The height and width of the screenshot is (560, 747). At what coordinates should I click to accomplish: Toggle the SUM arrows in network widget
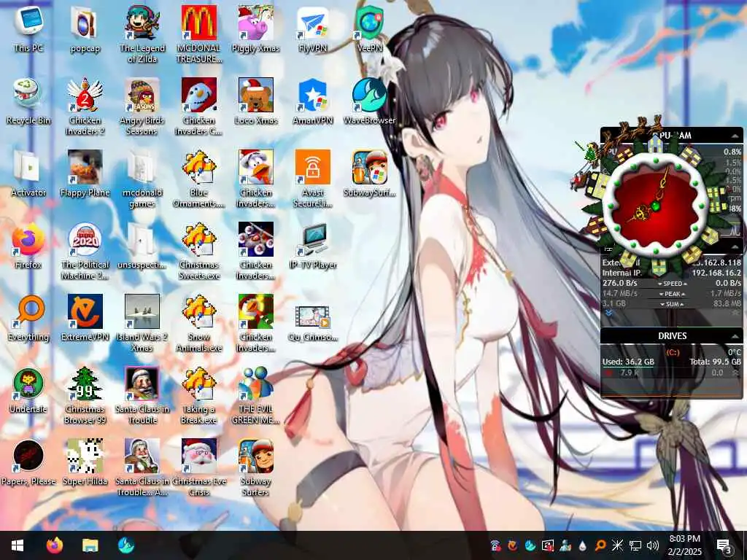[672, 304]
